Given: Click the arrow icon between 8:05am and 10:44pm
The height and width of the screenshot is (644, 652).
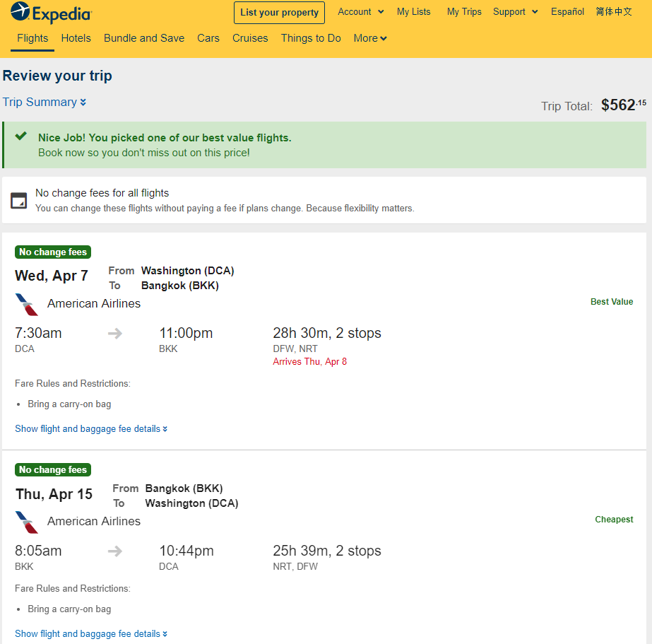Looking at the screenshot, I should [115, 551].
